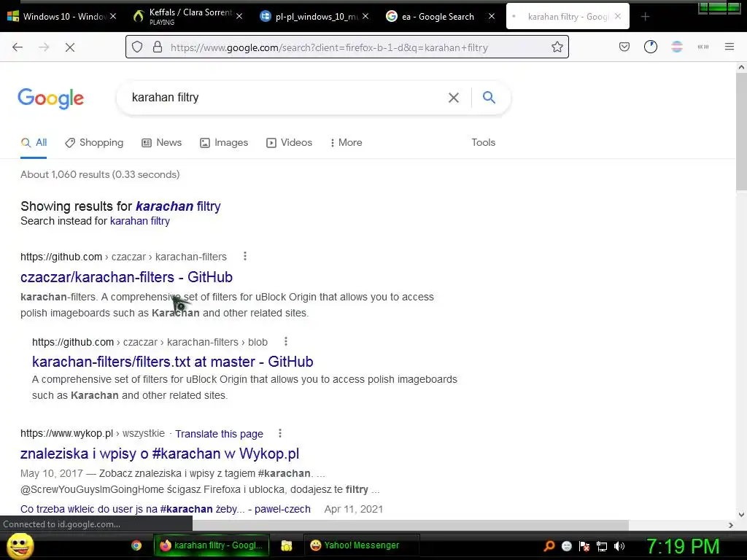
Task: Select the Shopping results tab
Action: 94,142
